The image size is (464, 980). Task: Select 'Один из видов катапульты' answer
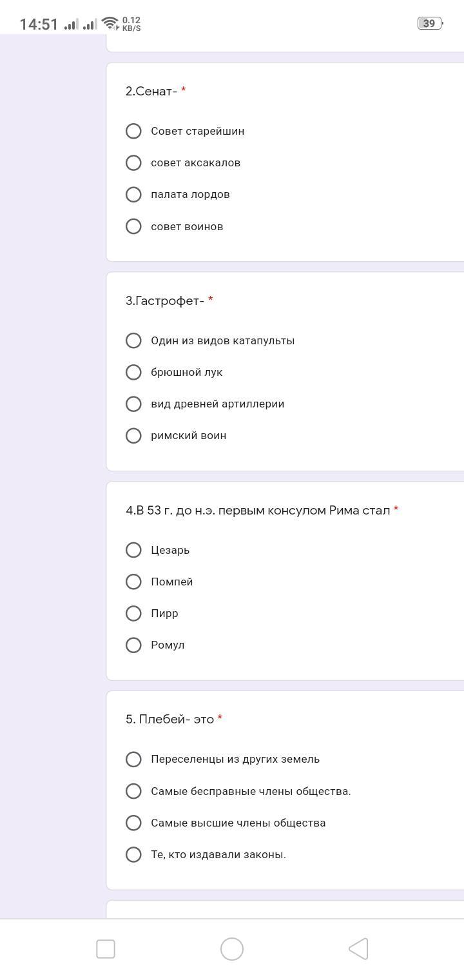pyautogui.click(x=133, y=340)
